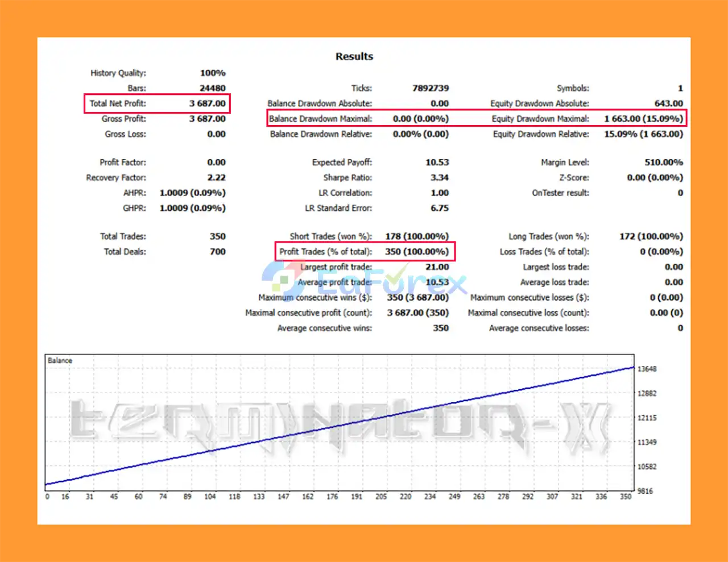Click the Margin Level value 510.00%

point(663,163)
